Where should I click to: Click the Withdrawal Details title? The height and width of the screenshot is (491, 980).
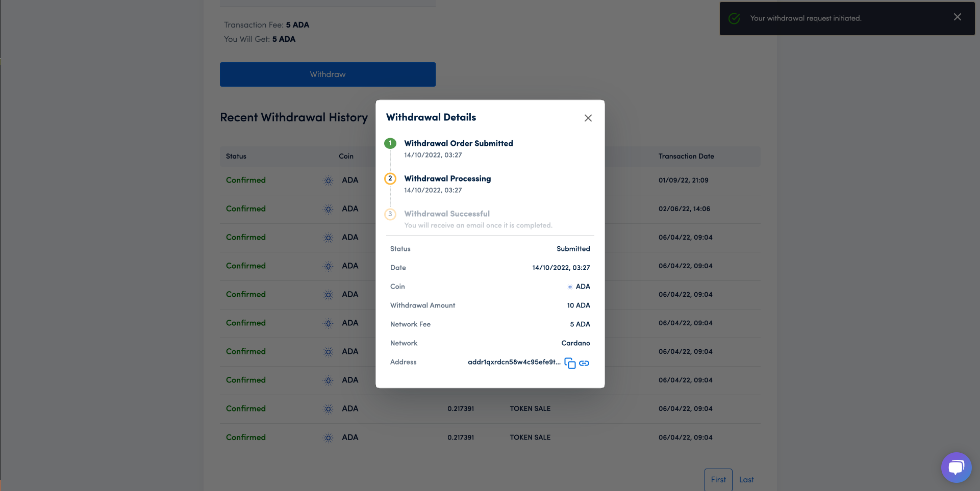(x=431, y=117)
